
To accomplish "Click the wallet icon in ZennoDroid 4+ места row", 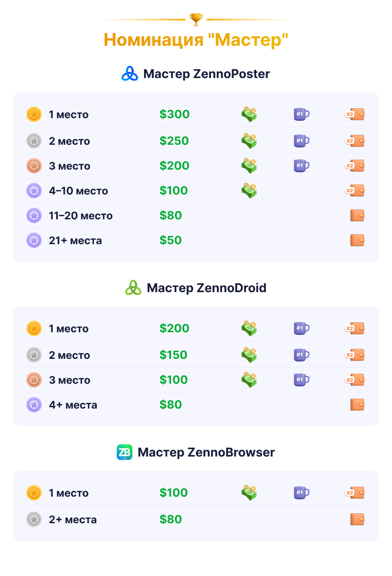I will pyautogui.click(x=358, y=405).
